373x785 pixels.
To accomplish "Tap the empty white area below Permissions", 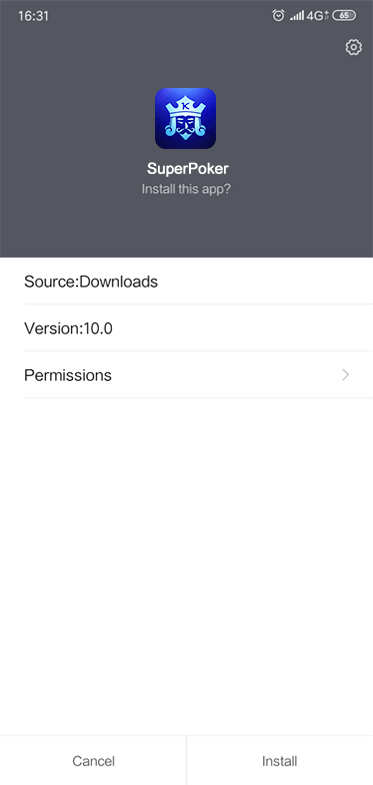I will click(x=186, y=566).
